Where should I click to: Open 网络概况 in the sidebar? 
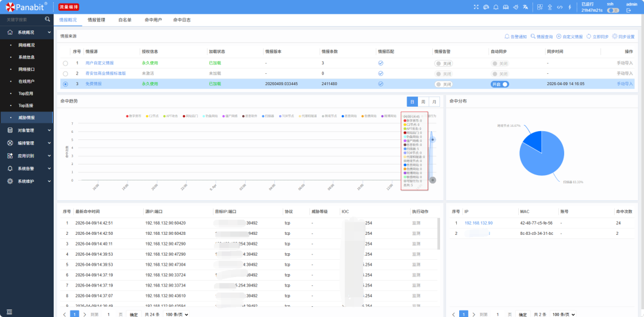click(26, 45)
